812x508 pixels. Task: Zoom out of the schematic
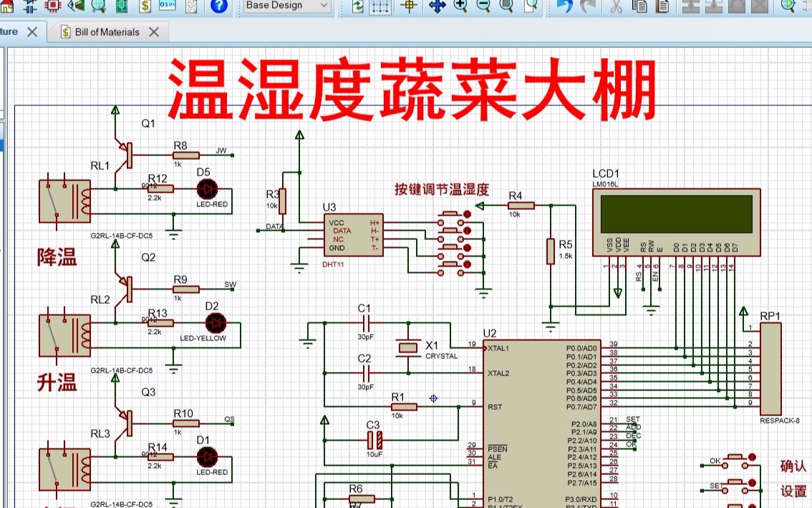[483, 6]
